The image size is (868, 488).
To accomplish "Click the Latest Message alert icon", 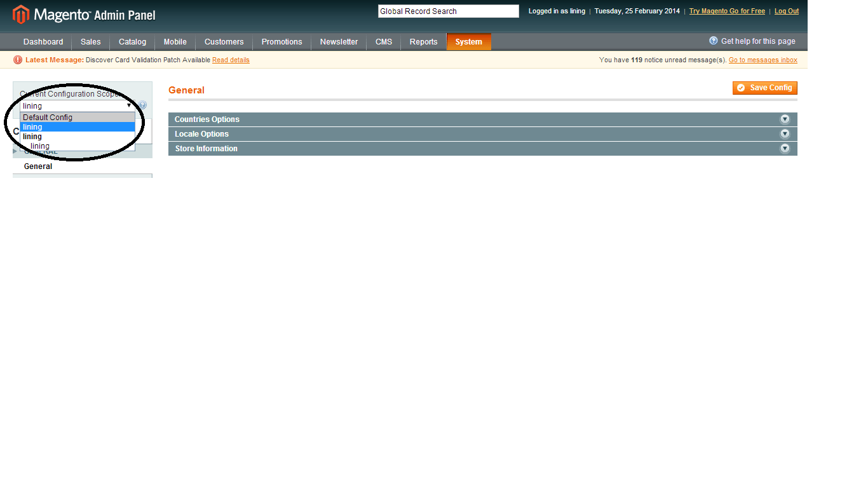I will pyautogui.click(x=18, y=60).
